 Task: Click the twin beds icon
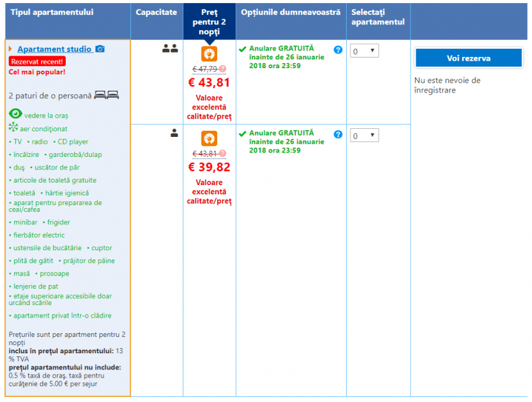(107, 96)
